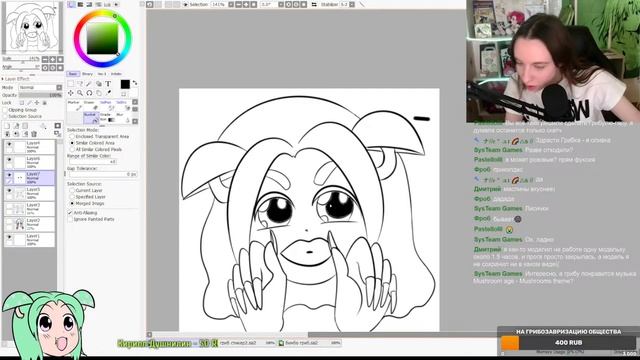Select the Lasso tool

pyautogui.click(x=80, y=84)
